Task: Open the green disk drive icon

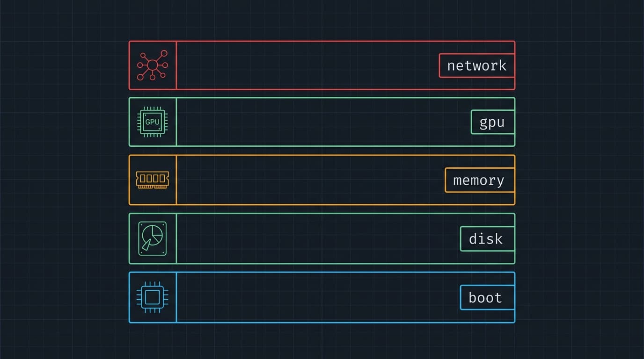Action: (153, 238)
